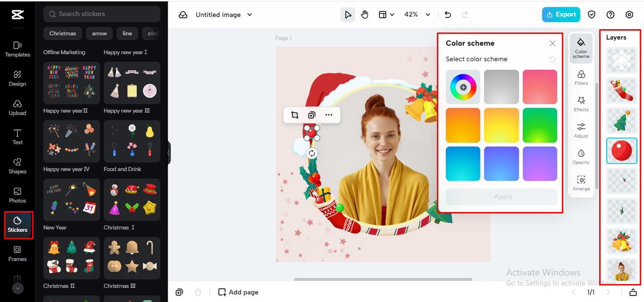Click the Search stickers field
Viewport: 644px width, 302px height.
click(x=102, y=14)
